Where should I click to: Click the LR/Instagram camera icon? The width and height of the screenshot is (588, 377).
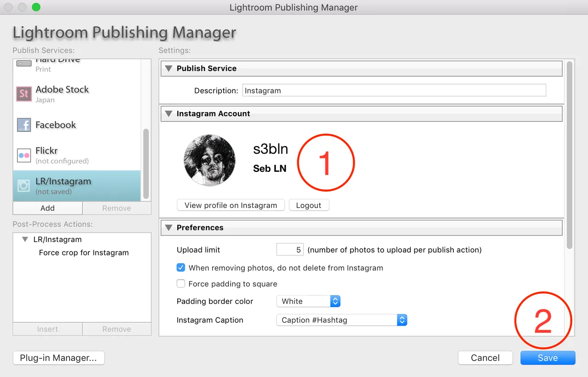click(24, 186)
